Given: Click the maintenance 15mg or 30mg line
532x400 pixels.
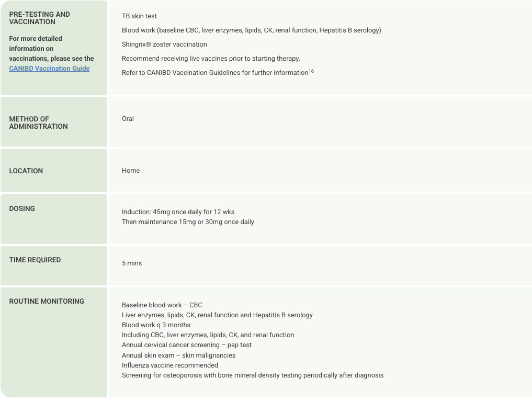Looking at the screenshot, I should [x=188, y=222].
